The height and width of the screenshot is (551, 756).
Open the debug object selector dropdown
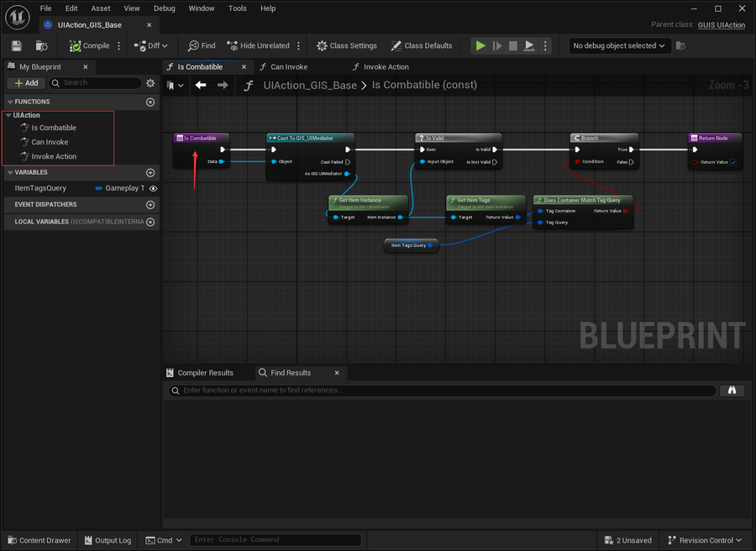coord(620,46)
